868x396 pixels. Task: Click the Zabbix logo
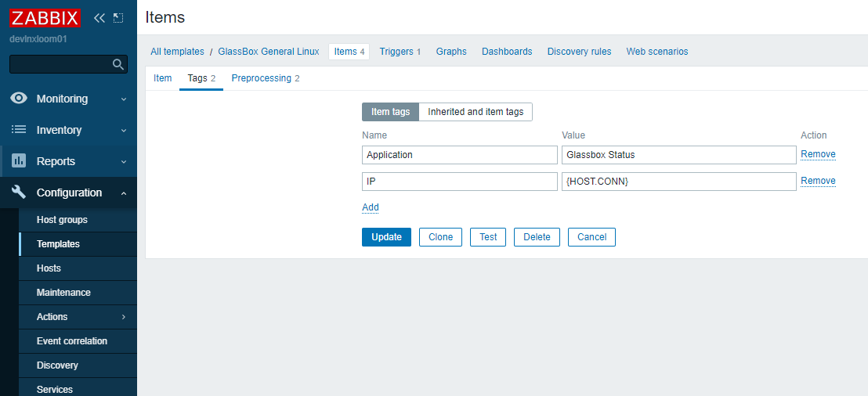click(x=45, y=17)
